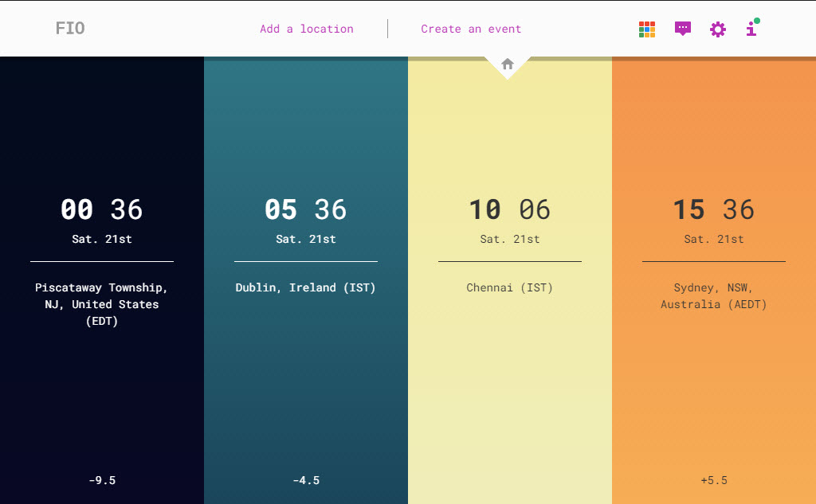816x504 pixels.
Task: Click the -4.5 offset value
Action: pos(306,480)
